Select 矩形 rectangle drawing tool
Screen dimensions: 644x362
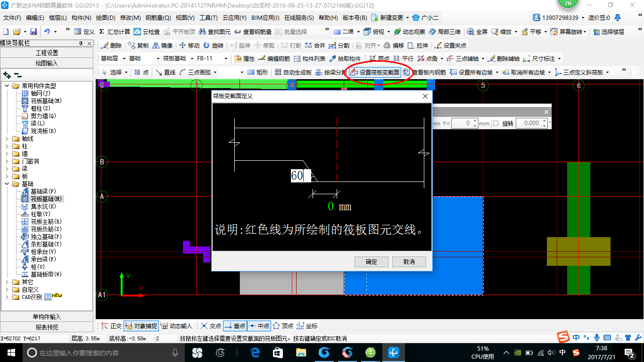point(257,72)
